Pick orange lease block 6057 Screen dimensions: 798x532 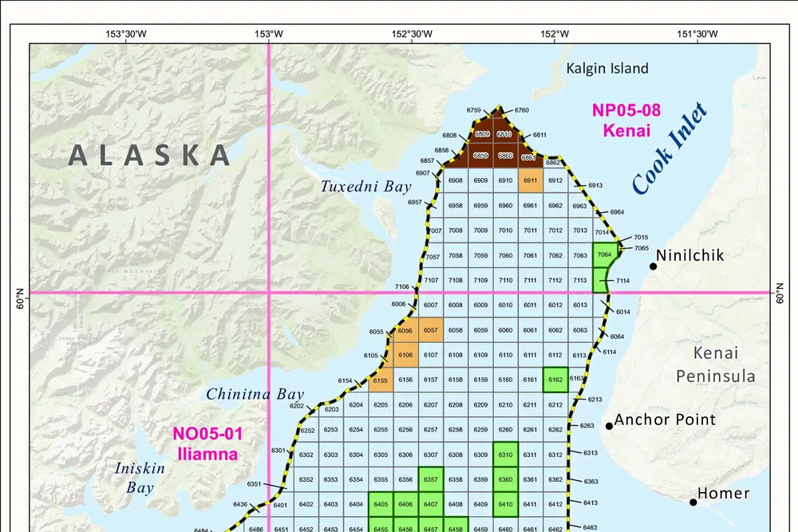pos(431,330)
